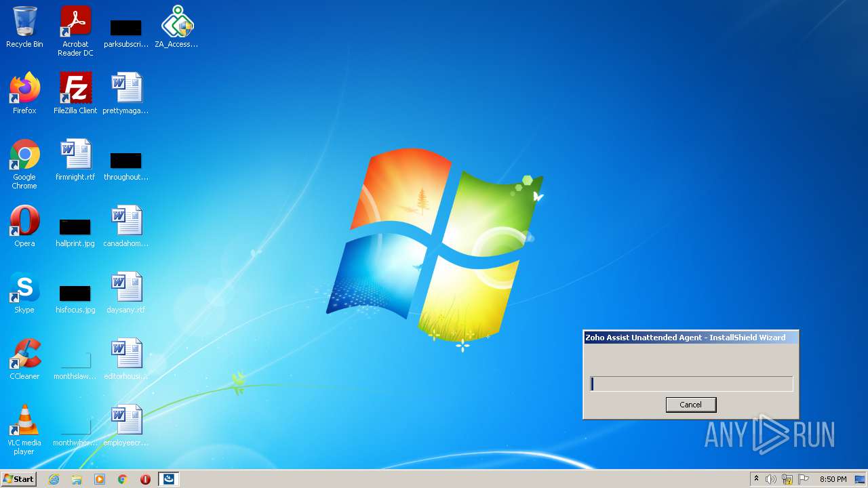Viewport: 868px width, 488px height.
Task: Open Opera from the taskbar
Action: point(145,479)
